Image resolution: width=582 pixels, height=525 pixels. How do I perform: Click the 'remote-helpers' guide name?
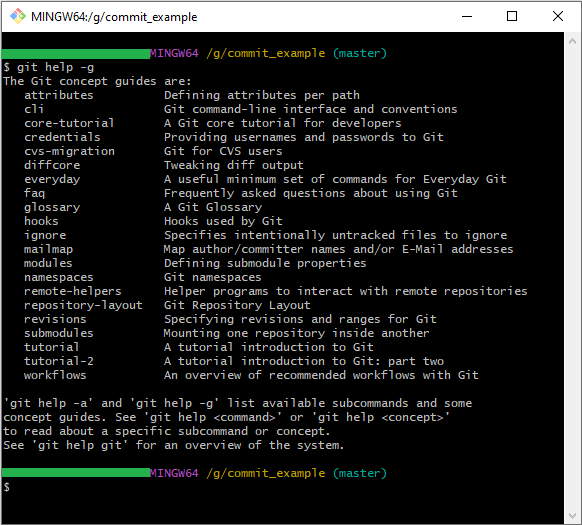(x=73, y=291)
